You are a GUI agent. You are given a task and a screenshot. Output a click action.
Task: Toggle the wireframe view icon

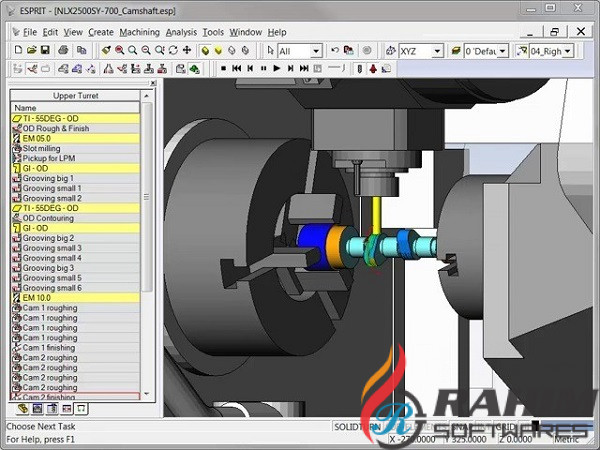tap(232, 51)
